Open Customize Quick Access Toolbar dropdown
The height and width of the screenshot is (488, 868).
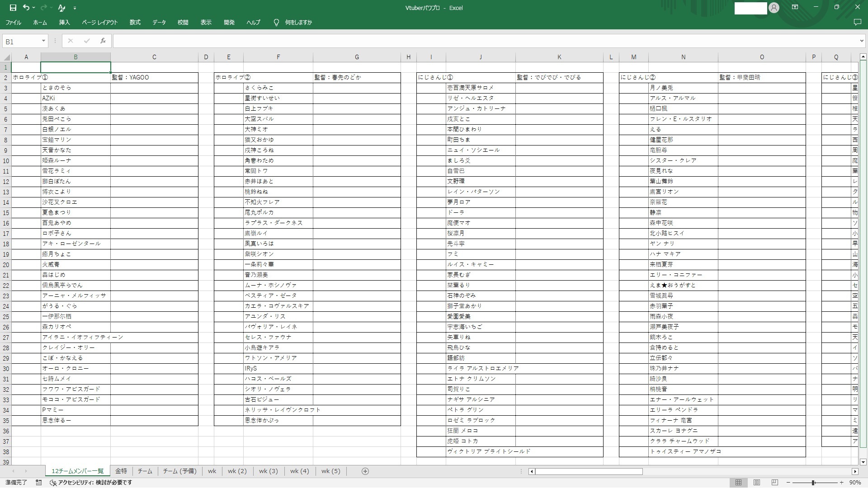75,8
